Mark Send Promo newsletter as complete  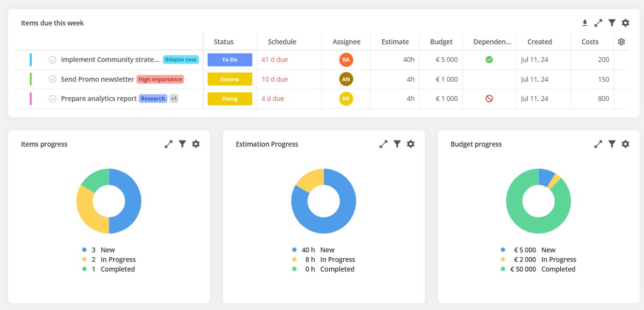(52, 79)
